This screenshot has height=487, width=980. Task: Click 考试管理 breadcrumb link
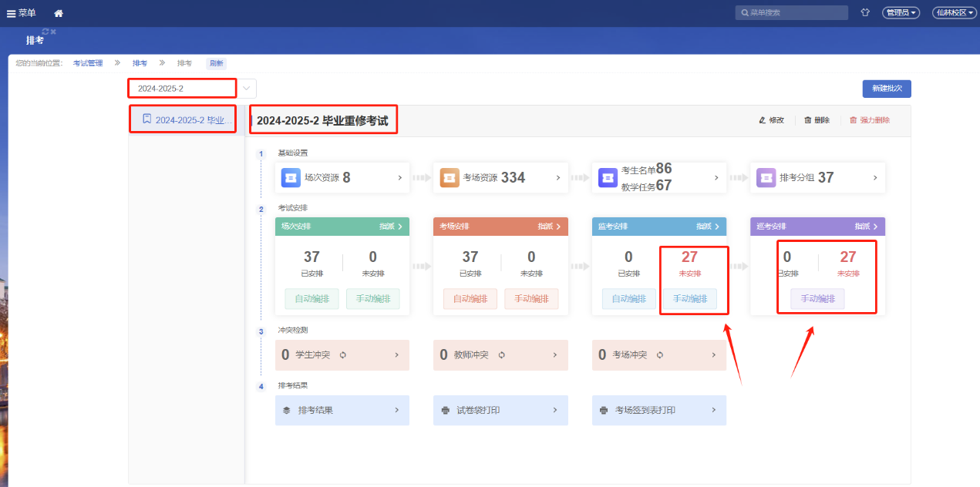[88, 63]
